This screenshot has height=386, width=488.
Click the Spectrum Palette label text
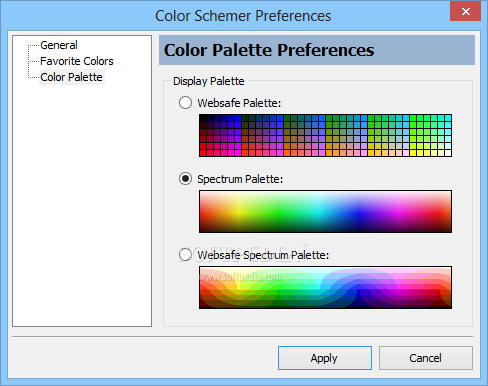tap(240, 179)
